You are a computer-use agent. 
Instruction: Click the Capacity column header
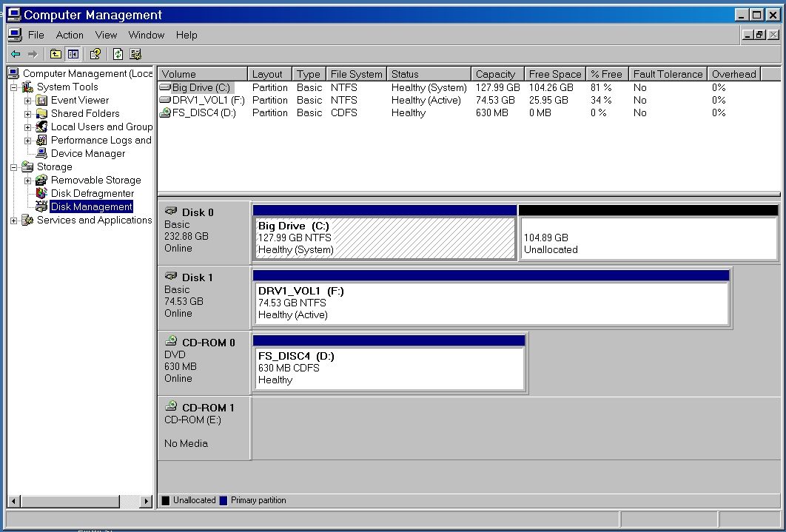(x=495, y=74)
